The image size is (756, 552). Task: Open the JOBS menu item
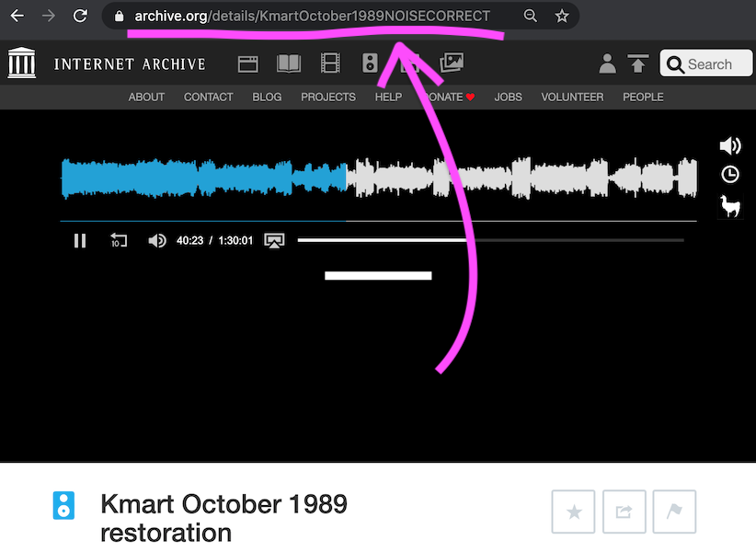(x=508, y=98)
